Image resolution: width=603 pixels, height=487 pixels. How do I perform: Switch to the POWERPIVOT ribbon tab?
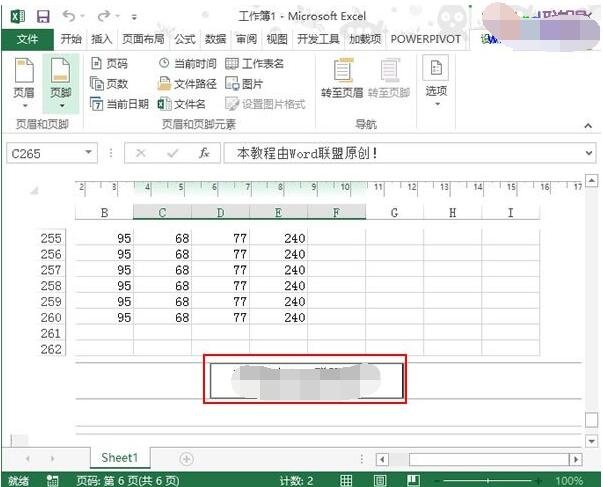[426, 39]
